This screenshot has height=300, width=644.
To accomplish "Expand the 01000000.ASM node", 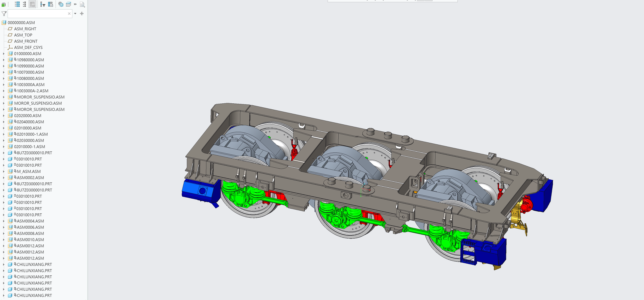I will pyautogui.click(x=3, y=54).
